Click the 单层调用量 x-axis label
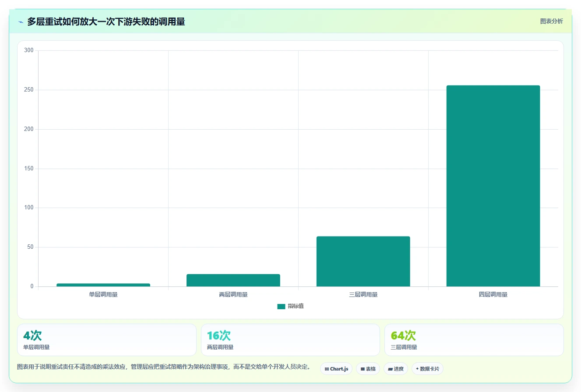Viewport: 581px width, 392px height. point(103,295)
